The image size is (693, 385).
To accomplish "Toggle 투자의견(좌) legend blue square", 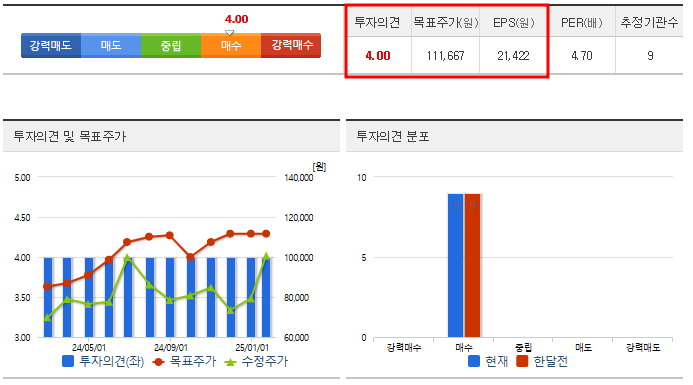I will [x=68, y=362].
